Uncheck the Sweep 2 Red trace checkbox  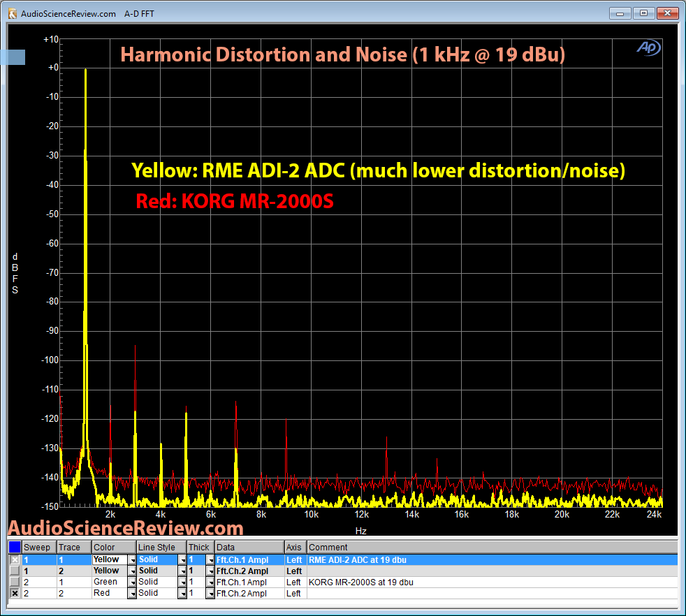15,593
